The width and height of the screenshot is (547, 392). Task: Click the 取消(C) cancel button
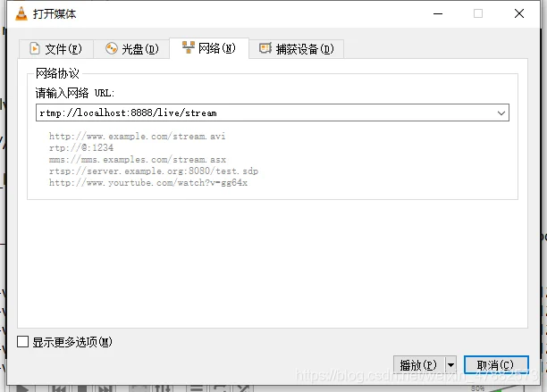click(x=496, y=365)
